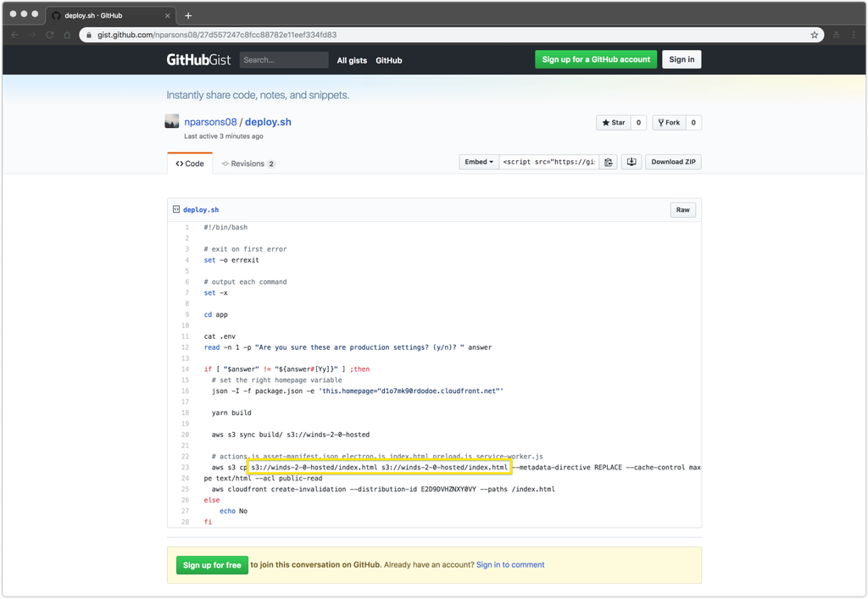Click the nparsons08 avatar image

point(172,121)
